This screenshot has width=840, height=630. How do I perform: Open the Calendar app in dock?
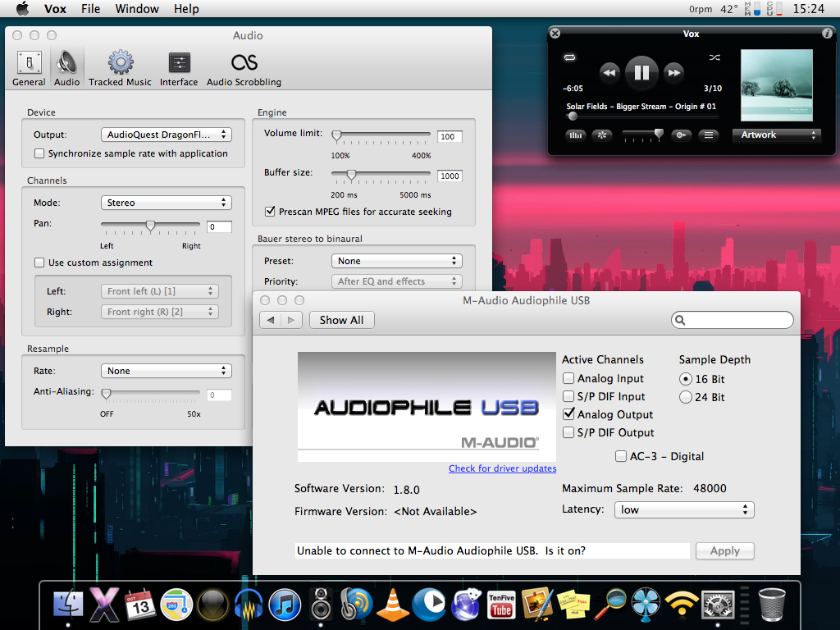(x=140, y=605)
